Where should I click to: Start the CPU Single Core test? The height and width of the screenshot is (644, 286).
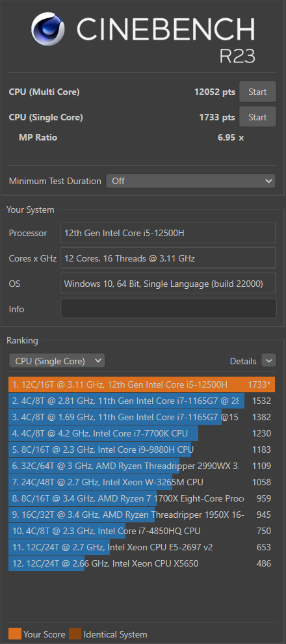[257, 118]
